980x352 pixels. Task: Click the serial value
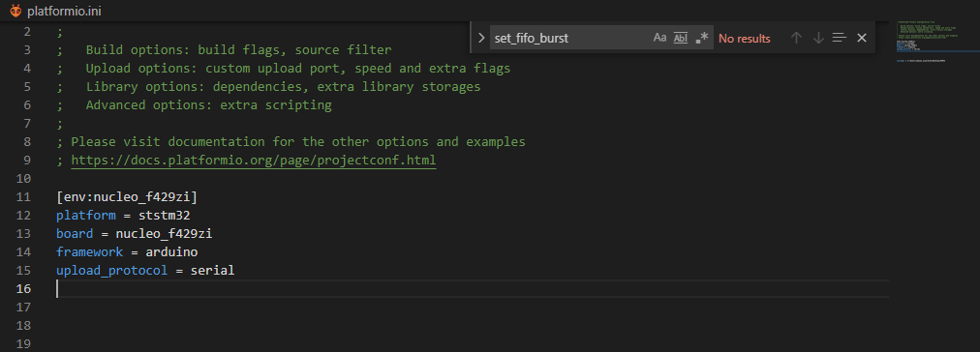coord(212,271)
